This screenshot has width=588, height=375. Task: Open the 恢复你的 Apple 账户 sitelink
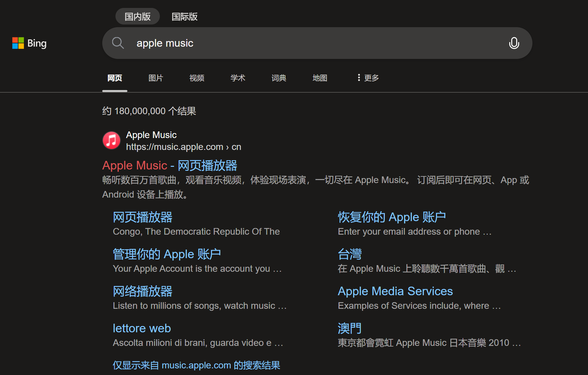click(392, 217)
